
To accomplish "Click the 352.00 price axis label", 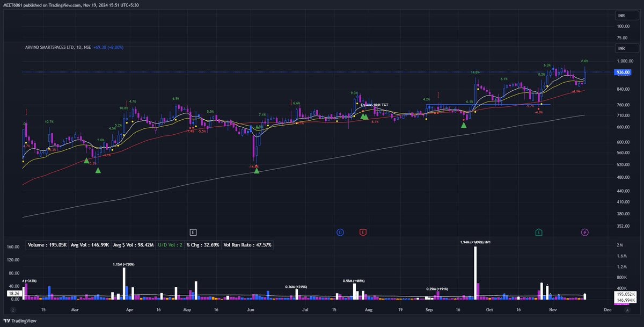I will point(623,226).
